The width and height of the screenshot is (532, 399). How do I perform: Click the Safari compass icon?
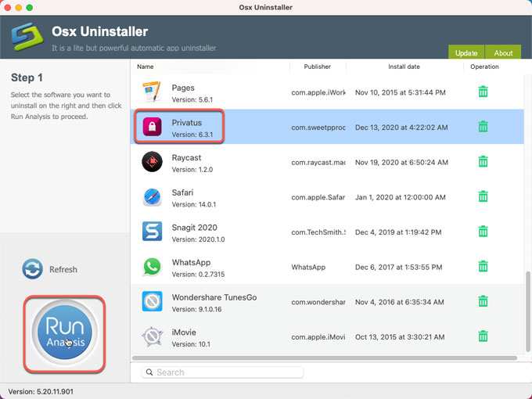tap(152, 197)
